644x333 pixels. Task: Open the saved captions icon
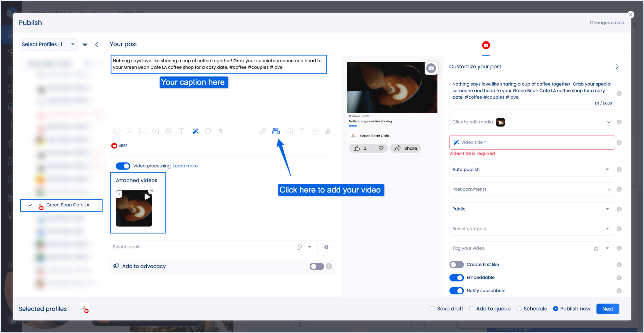143,131
